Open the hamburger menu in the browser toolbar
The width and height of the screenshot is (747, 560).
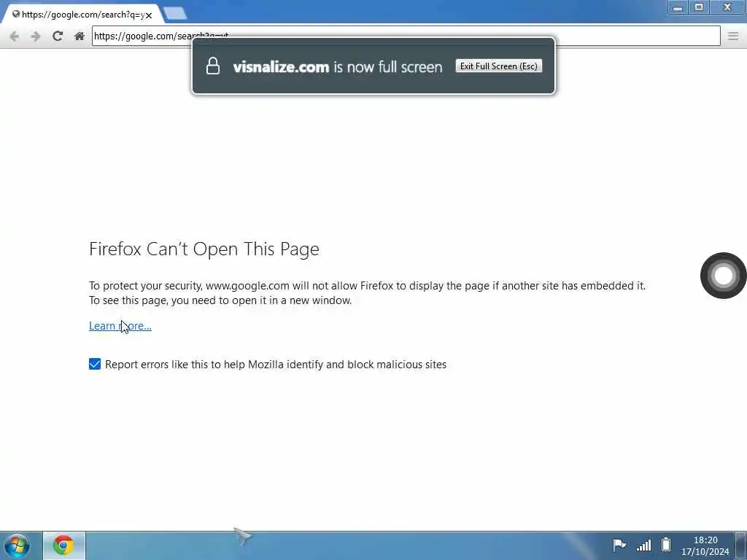733,36
